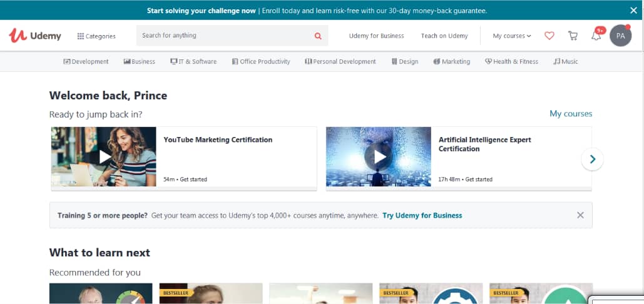Select the IT & Software category

pos(193,61)
